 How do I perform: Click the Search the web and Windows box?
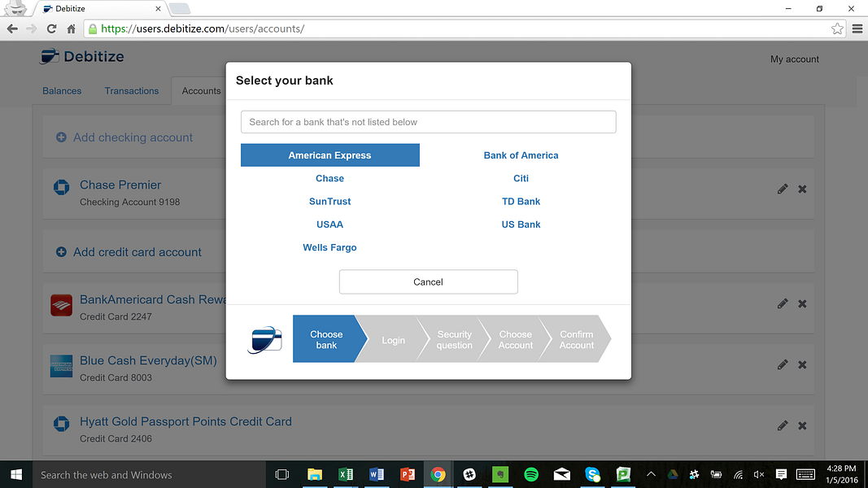(150, 475)
